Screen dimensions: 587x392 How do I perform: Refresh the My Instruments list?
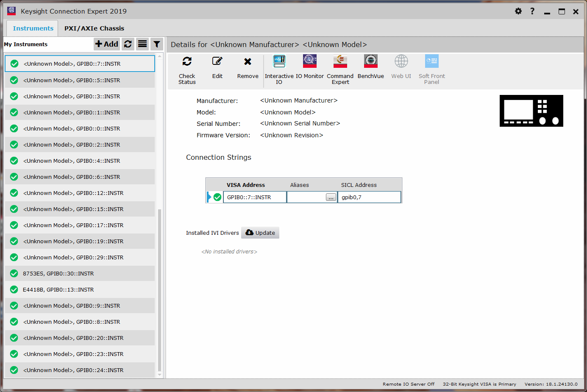pos(128,44)
